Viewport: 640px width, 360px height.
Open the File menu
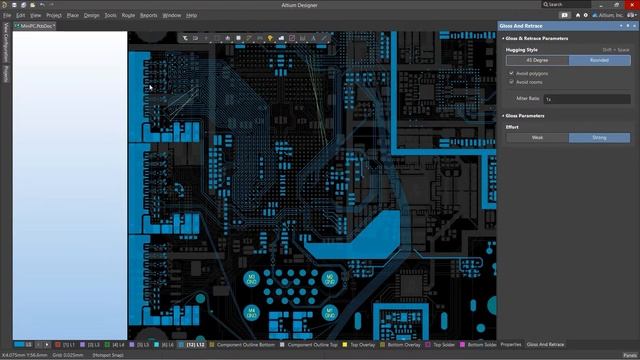pyautogui.click(x=7, y=15)
